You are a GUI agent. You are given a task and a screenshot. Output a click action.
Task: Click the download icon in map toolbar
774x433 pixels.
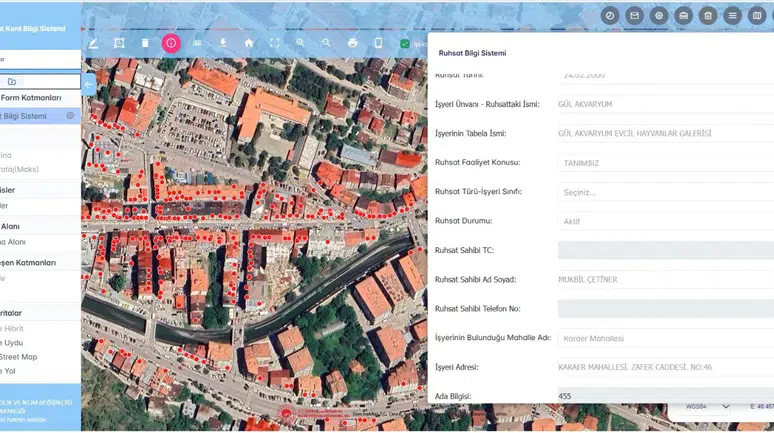point(223,43)
